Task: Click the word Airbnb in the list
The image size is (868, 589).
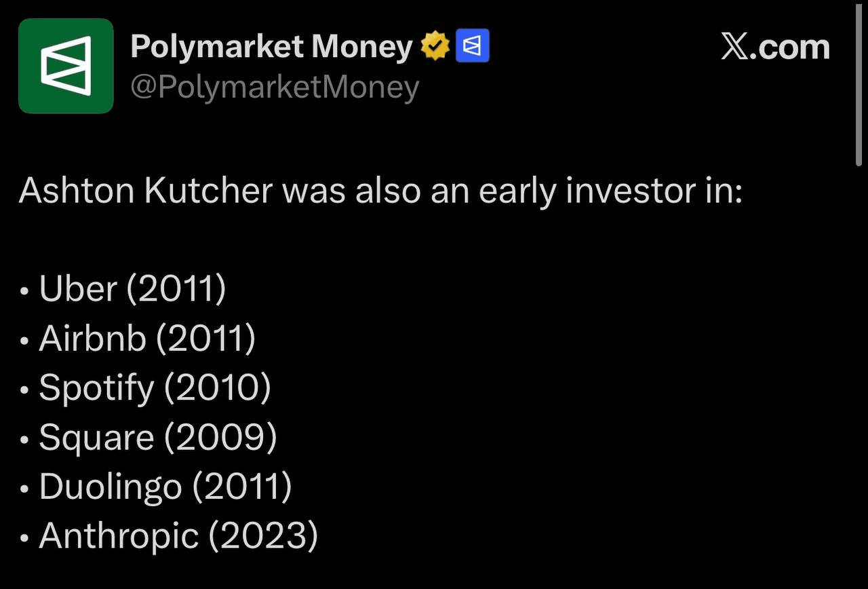Action: coord(92,338)
